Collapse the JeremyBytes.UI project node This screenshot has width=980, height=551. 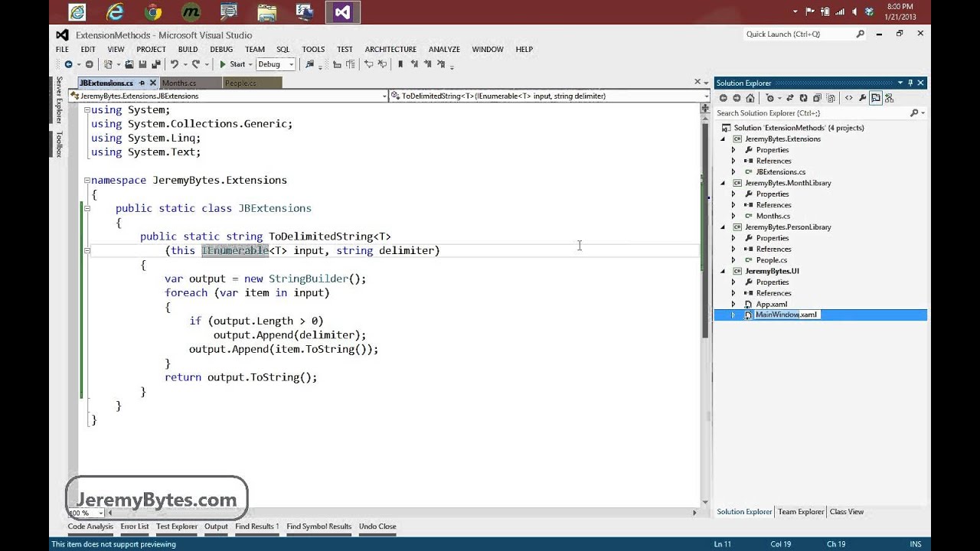722,272
